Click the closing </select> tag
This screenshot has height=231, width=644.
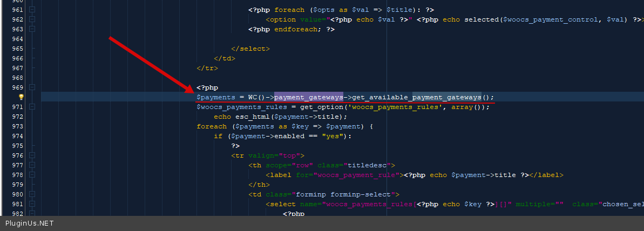250,49
